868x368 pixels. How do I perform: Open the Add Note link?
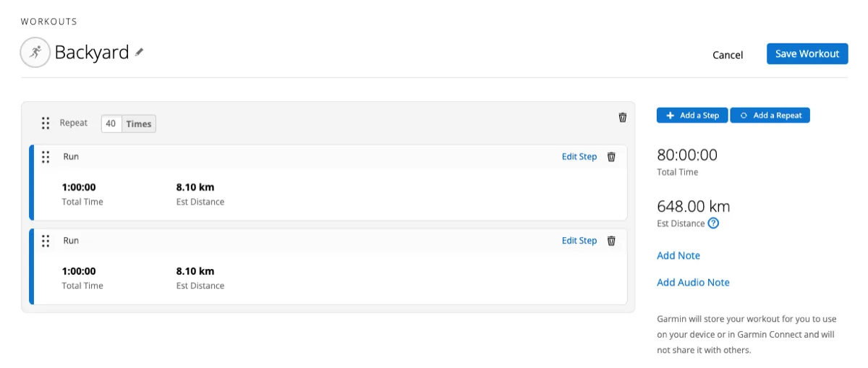(x=678, y=256)
